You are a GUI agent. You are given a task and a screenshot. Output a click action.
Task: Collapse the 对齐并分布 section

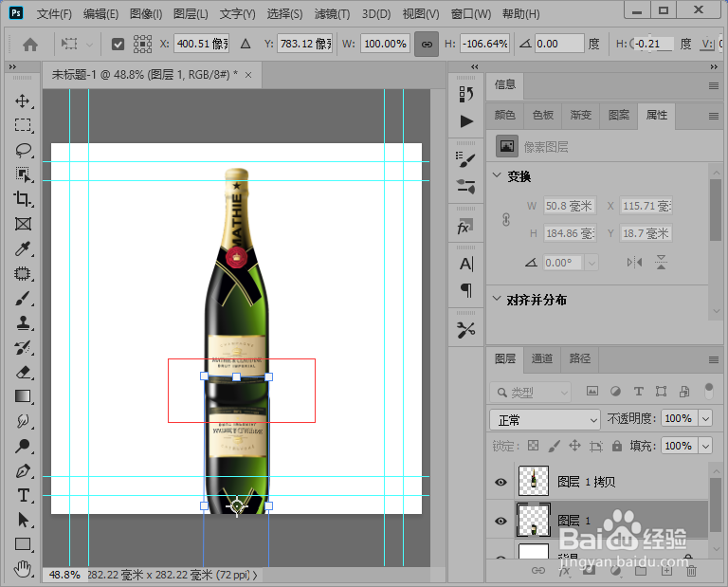pos(497,299)
